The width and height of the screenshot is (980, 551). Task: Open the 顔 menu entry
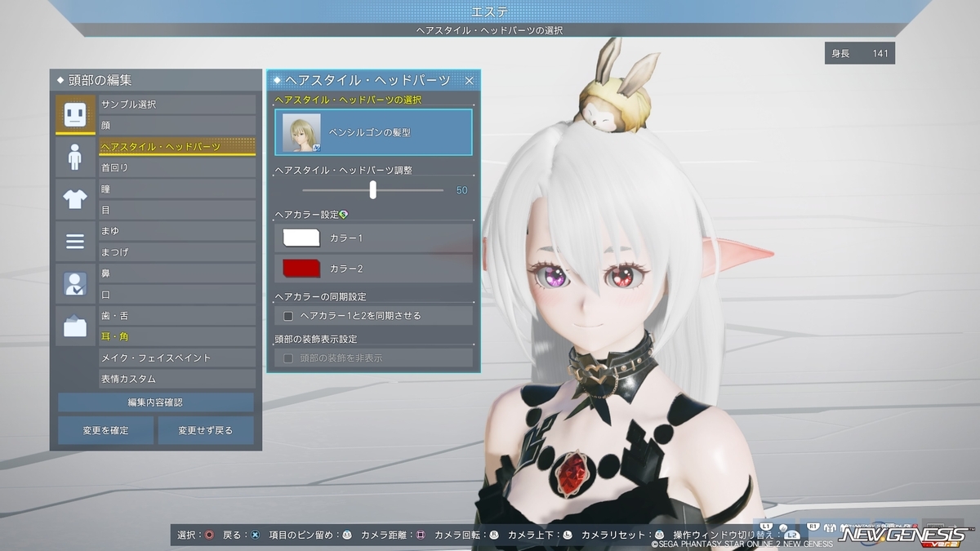click(177, 125)
